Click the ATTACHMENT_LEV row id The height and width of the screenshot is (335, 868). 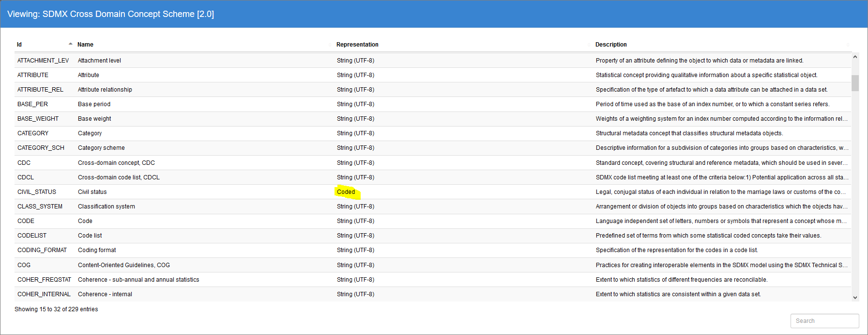click(x=43, y=61)
